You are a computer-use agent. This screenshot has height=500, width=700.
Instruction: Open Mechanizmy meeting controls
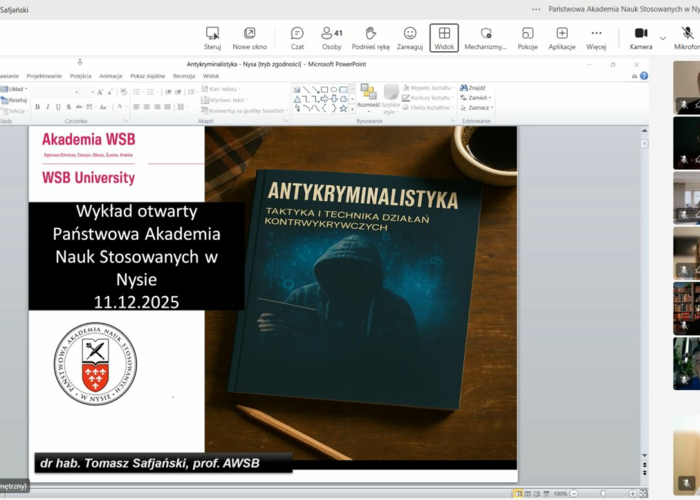click(x=485, y=38)
